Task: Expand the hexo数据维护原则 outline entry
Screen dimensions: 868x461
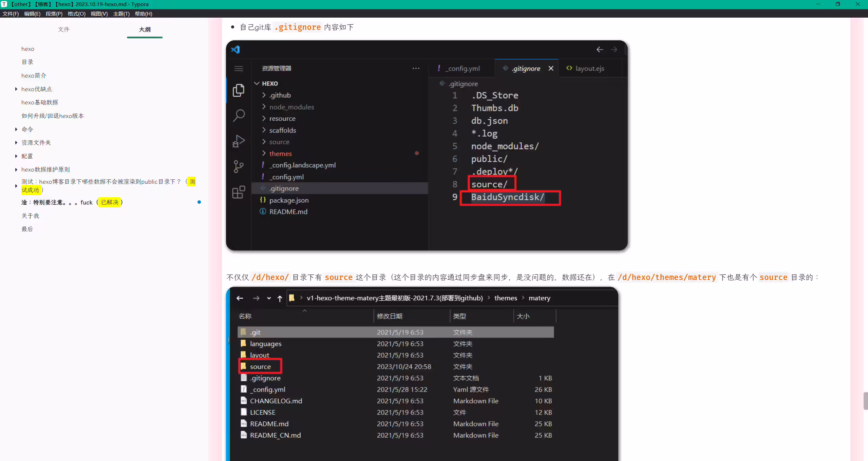Action: click(x=16, y=169)
